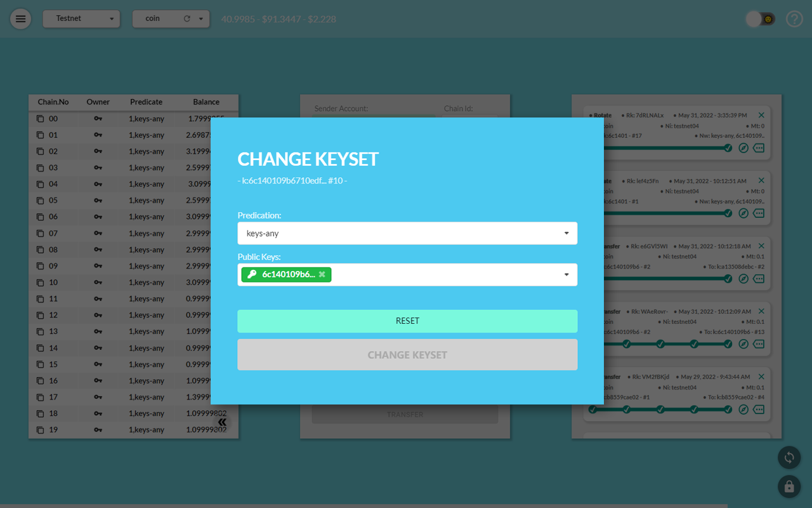Click first progress checkmark on VM2fBKjd card
The width and height of the screenshot is (812, 508).
(593, 410)
